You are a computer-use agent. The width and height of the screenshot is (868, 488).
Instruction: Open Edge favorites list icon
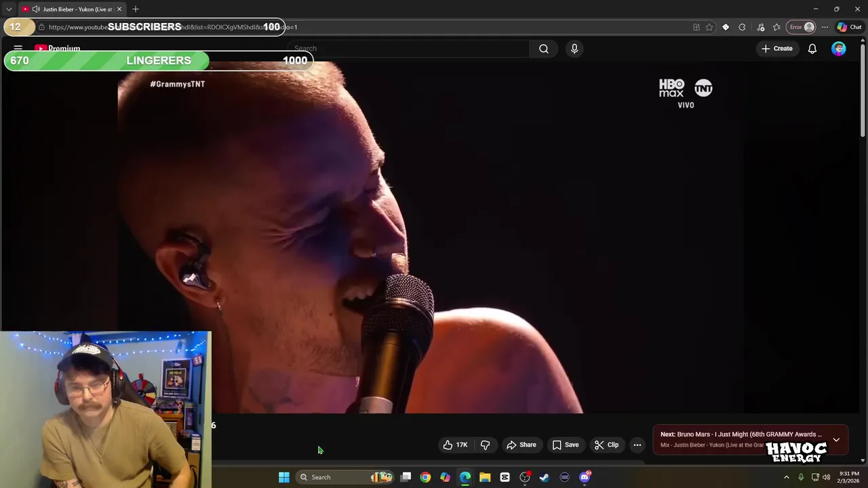point(776,27)
